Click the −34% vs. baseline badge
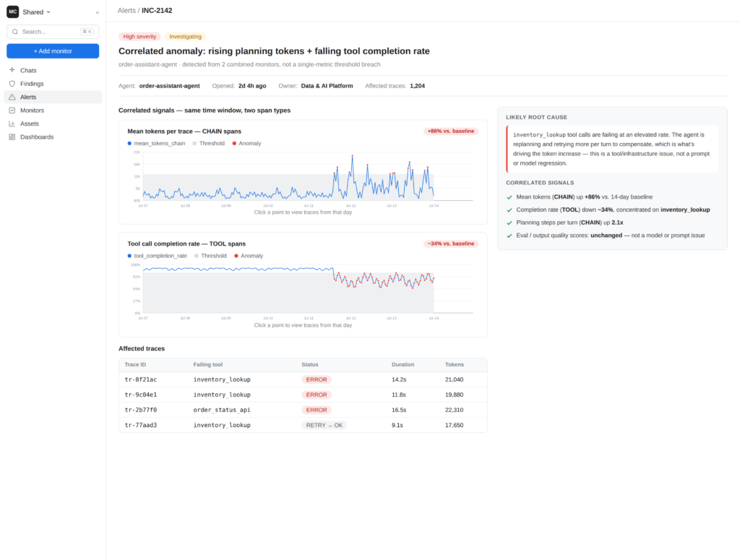 coord(451,244)
